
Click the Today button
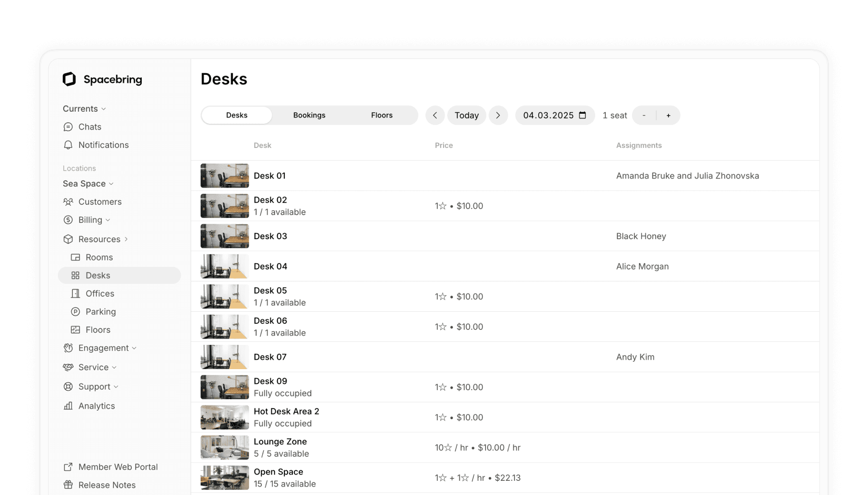pos(466,115)
